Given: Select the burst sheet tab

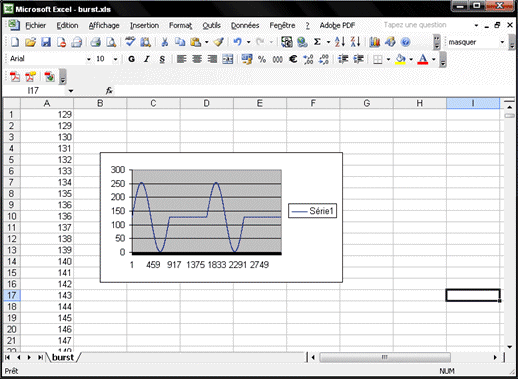Looking at the screenshot, I should tap(63, 357).
